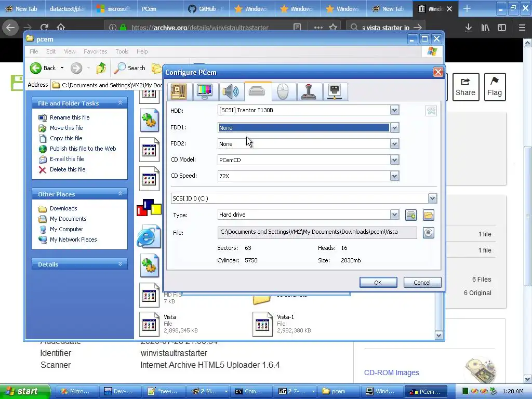Click the browser bookmark star icon
Image resolution: width=532 pixels, height=399 pixels.
point(333,28)
